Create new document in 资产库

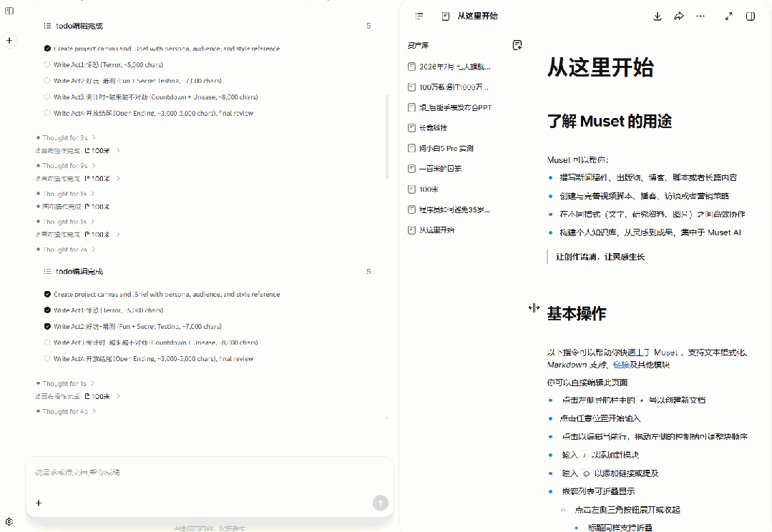point(517,45)
